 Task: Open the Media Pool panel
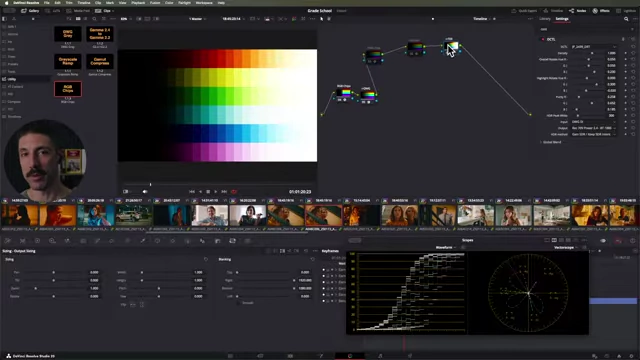click(x=78, y=11)
